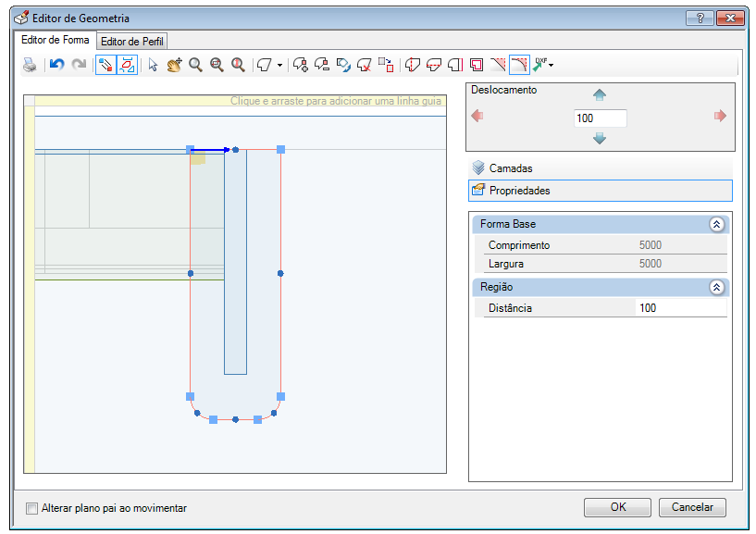Image resolution: width=756 pixels, height=534 pixels.
Task: Click the zoom magnifier tool
Action: point(195,65)
